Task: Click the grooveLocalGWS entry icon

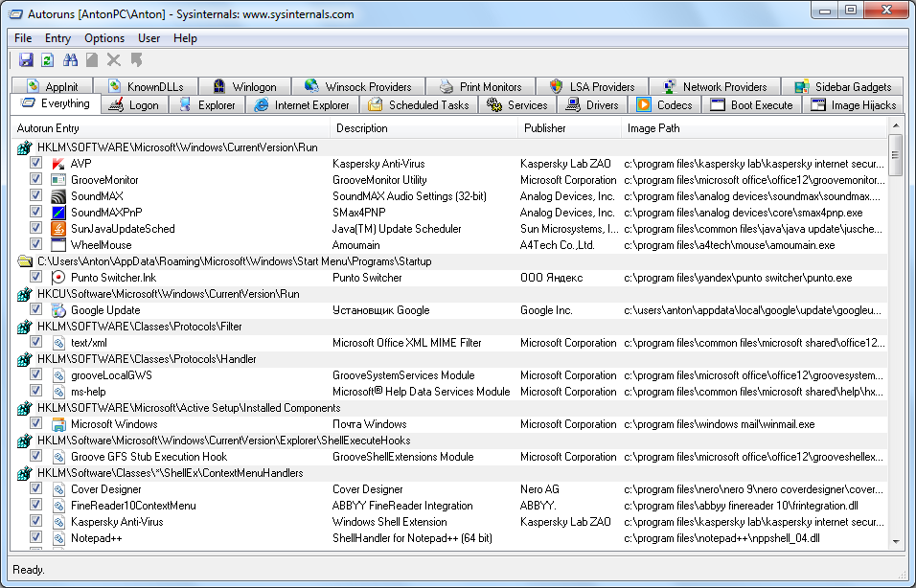Action: pos(57,375)
